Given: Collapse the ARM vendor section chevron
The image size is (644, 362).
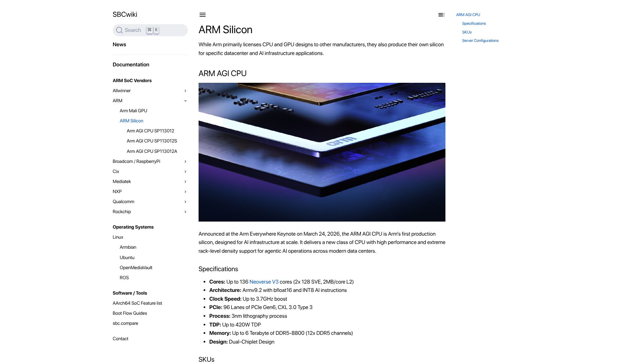Looking at the screenshot, I should click(x=185, y=101).
